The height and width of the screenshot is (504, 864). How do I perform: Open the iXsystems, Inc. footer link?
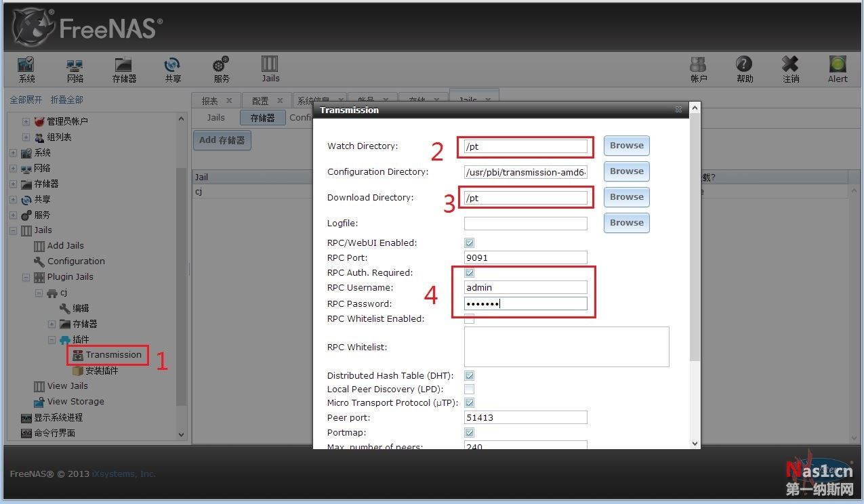[124, 474]
